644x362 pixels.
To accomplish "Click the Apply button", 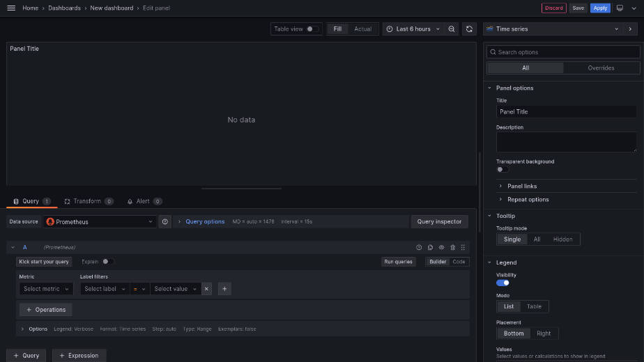I will point(600,8).
